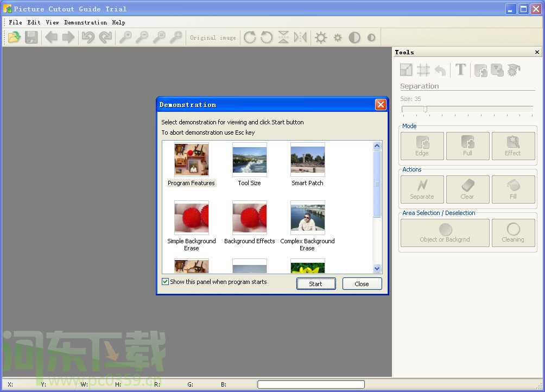Open the Edit menu
The image size is (545, 392).
34,22
